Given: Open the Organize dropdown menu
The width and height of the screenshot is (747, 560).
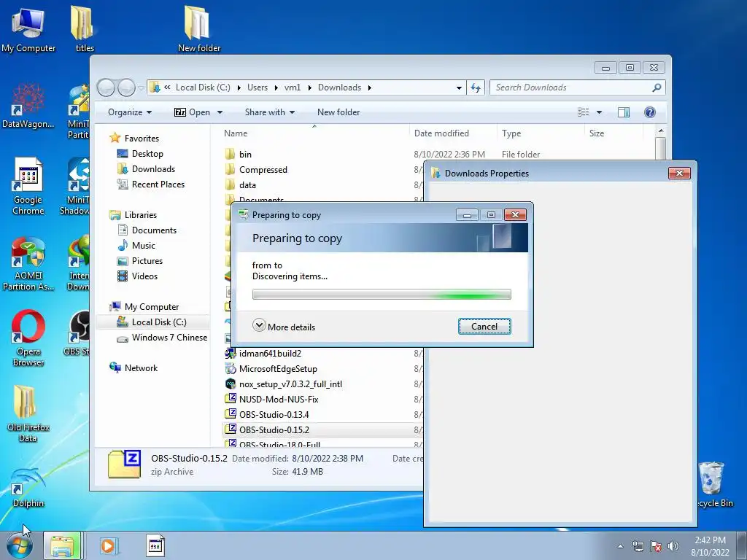Looking at the screenshot, I should pos(130,112).
